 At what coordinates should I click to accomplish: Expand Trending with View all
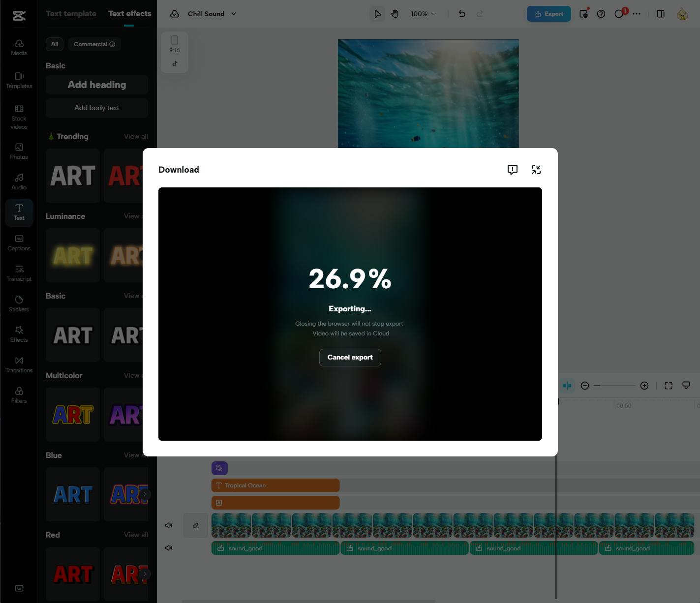point(136,136)
